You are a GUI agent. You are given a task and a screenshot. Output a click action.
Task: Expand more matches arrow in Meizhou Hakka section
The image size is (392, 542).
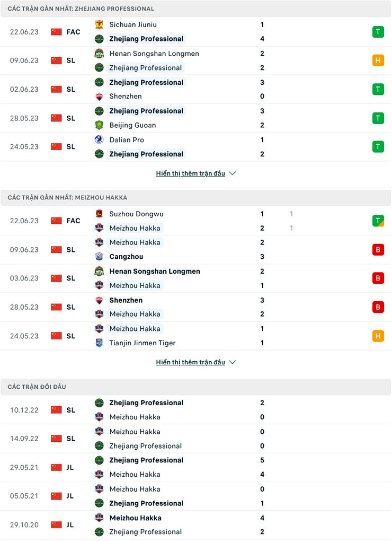[x=232, y=362]
